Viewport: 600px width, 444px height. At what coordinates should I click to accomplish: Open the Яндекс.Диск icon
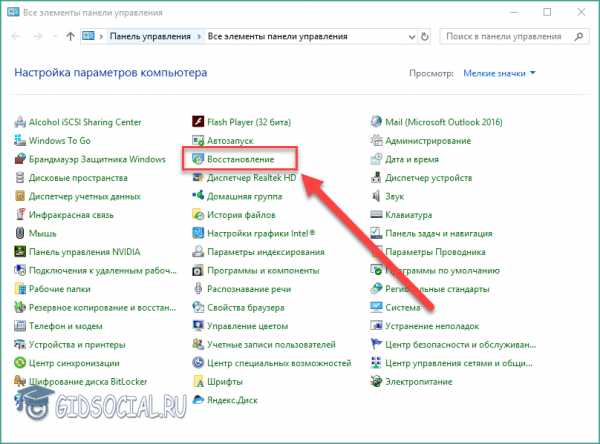tap(198, 400)
